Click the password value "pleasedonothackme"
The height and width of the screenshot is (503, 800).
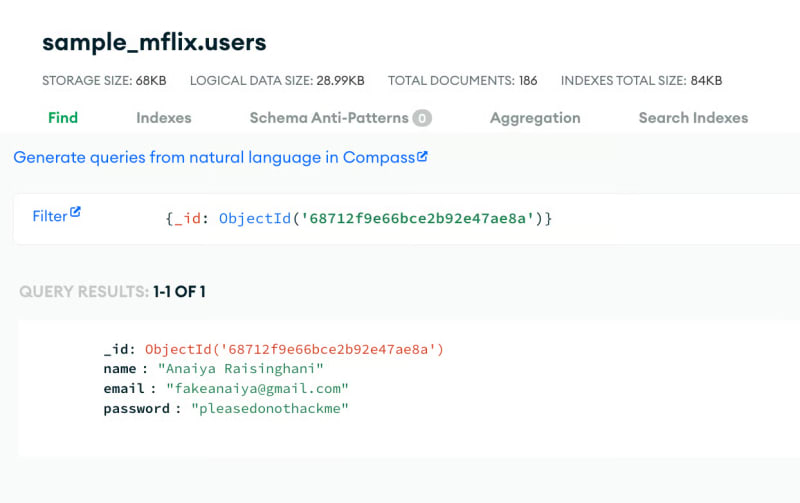(x=269, y=408)
